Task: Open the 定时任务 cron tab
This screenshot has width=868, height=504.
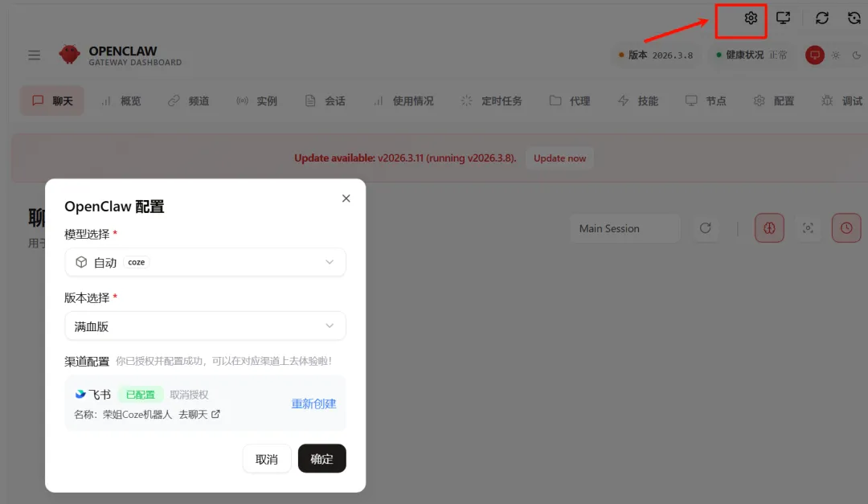Action: pos(491,100)
